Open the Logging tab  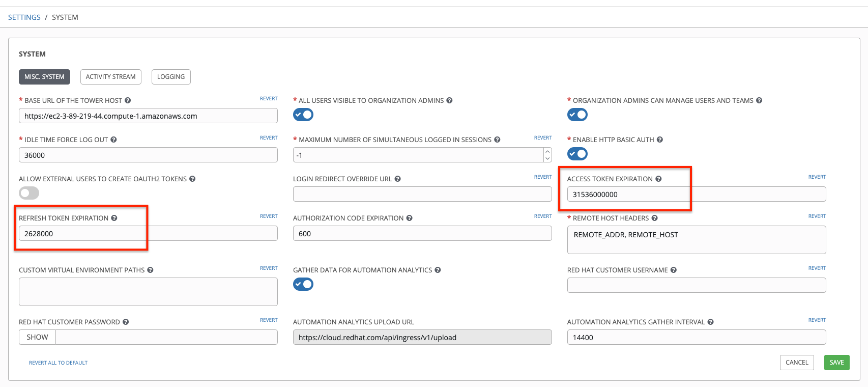coord(170,77)
